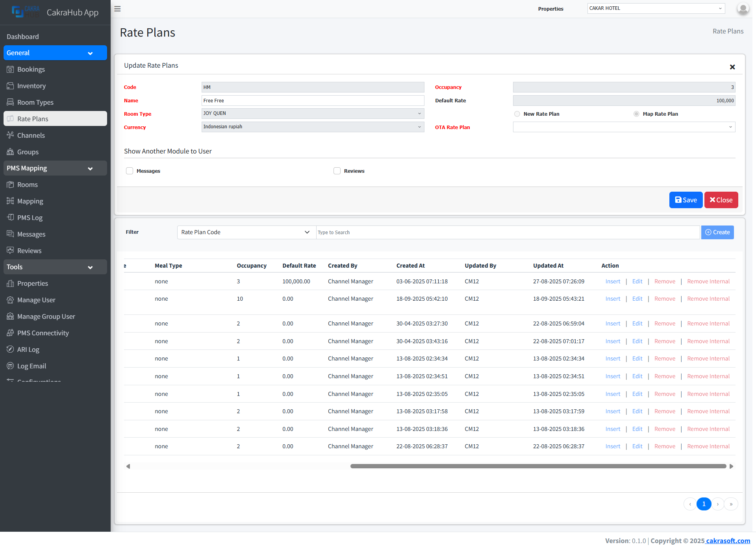Open the Rate Plan Code filter dropdown
The width and height of the screenshot is (756, 549).
246,232
